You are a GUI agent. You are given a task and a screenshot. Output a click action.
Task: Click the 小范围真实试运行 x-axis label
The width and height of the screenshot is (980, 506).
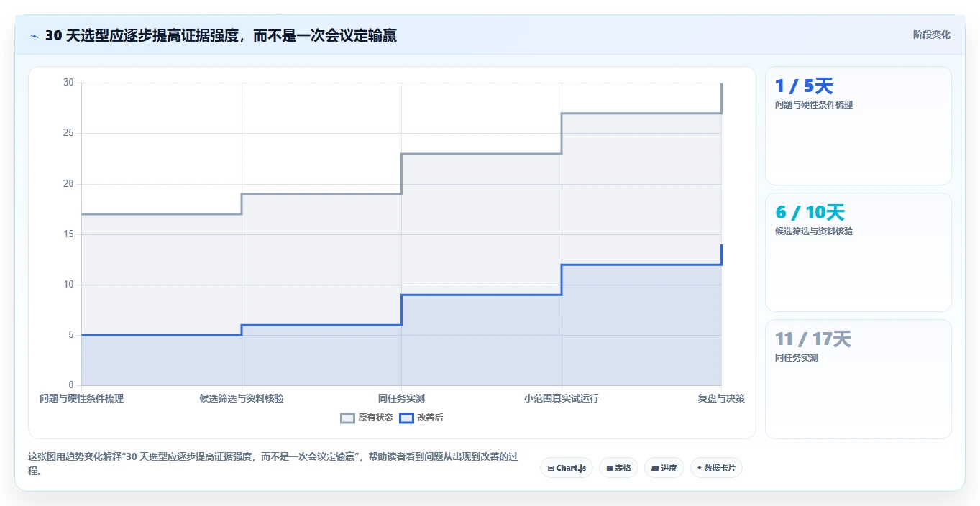562,398
